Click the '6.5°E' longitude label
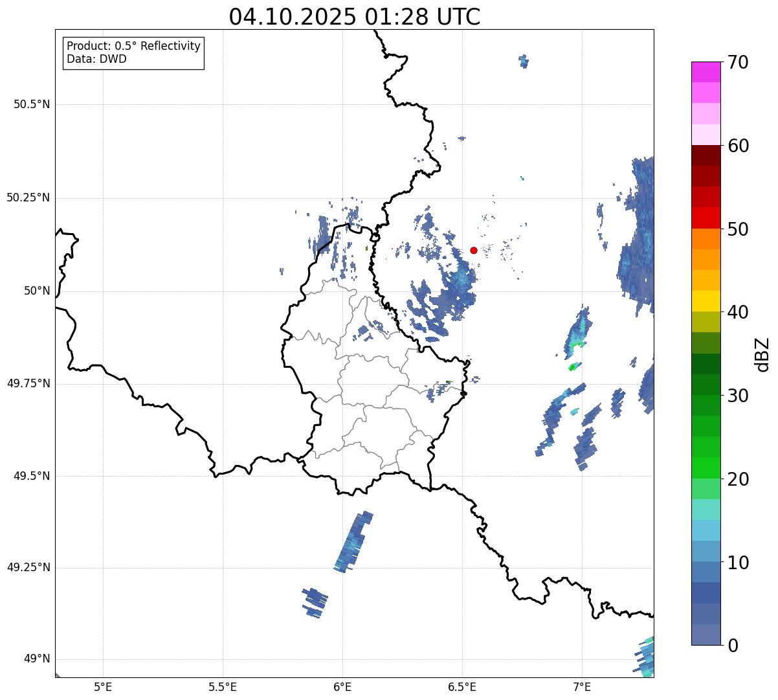778x700 pixels. click(462, 686)
